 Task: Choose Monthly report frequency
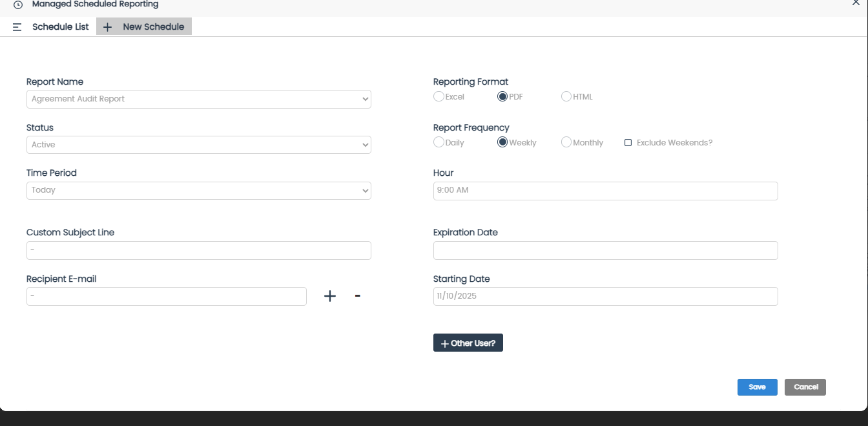pos(566,143)
